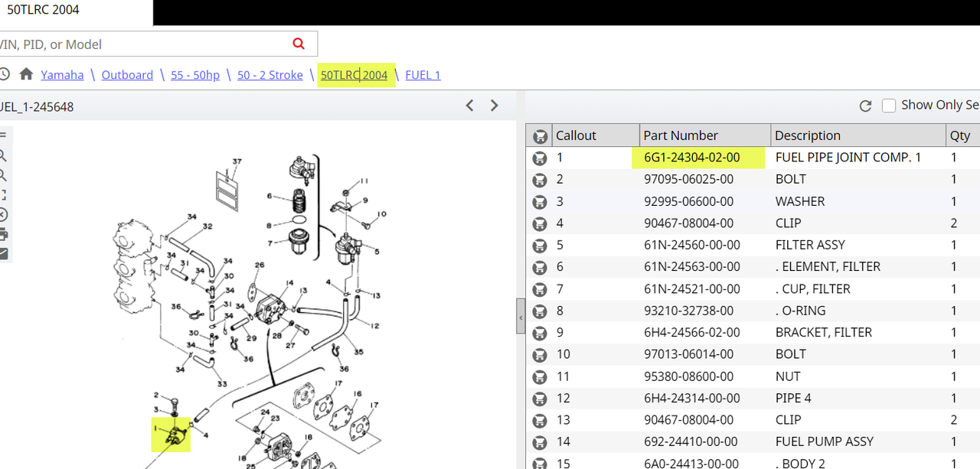Screen dimensions: 980x469
Task: Select part number 6A0-24413-00-00
Action: tap(692, 464)
